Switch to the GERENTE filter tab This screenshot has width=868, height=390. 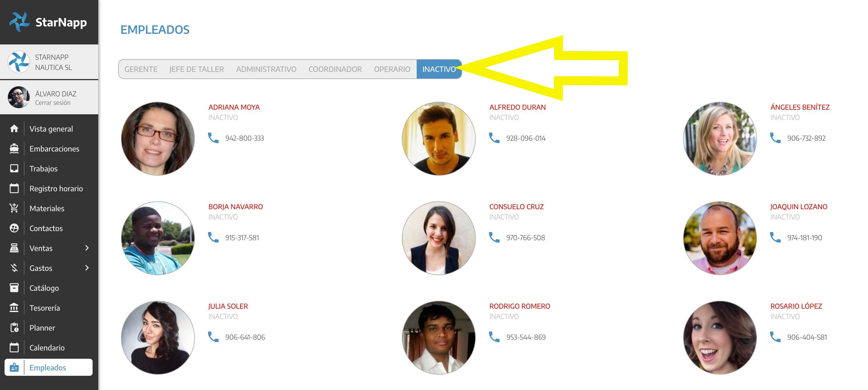[x=141, y=69]
